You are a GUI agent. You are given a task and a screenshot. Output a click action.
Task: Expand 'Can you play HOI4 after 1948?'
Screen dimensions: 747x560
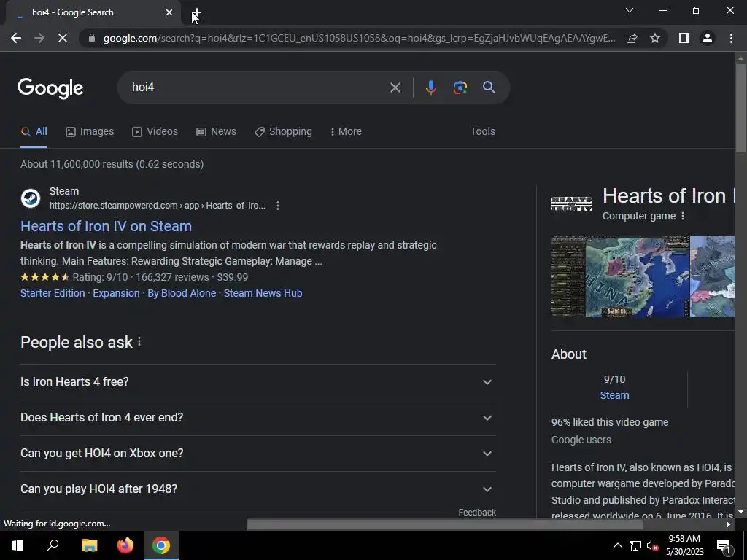(x=258, y=489)
